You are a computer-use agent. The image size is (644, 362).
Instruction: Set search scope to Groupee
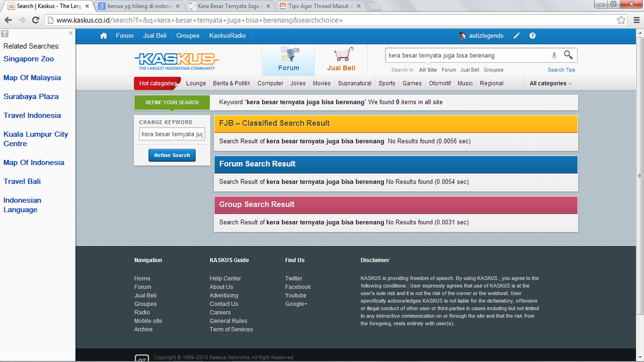tap(494, 70)
